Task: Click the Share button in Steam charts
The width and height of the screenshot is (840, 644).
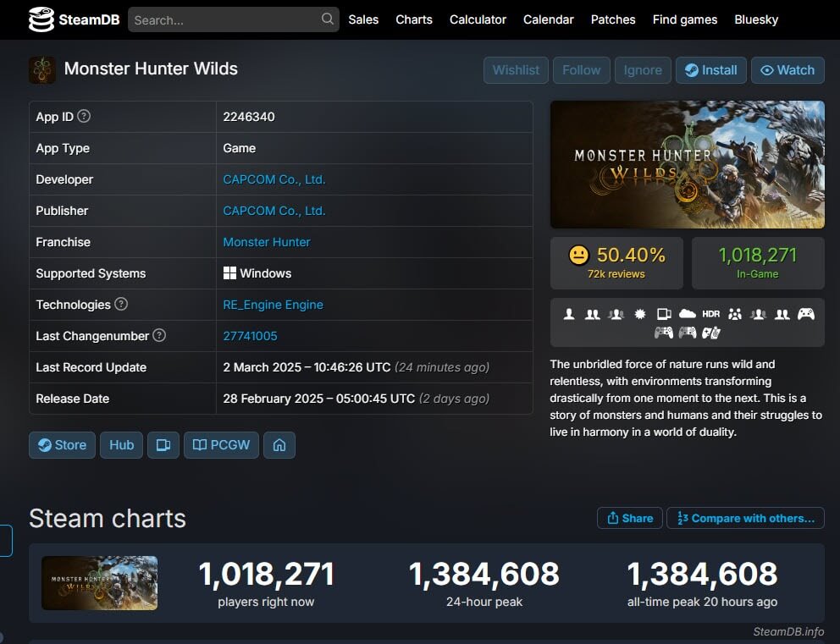Action: click(x=630, y=518)
